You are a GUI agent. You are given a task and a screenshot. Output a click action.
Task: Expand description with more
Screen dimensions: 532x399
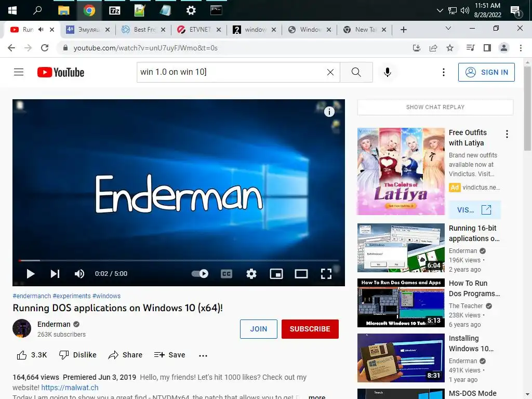pos(317,396)
